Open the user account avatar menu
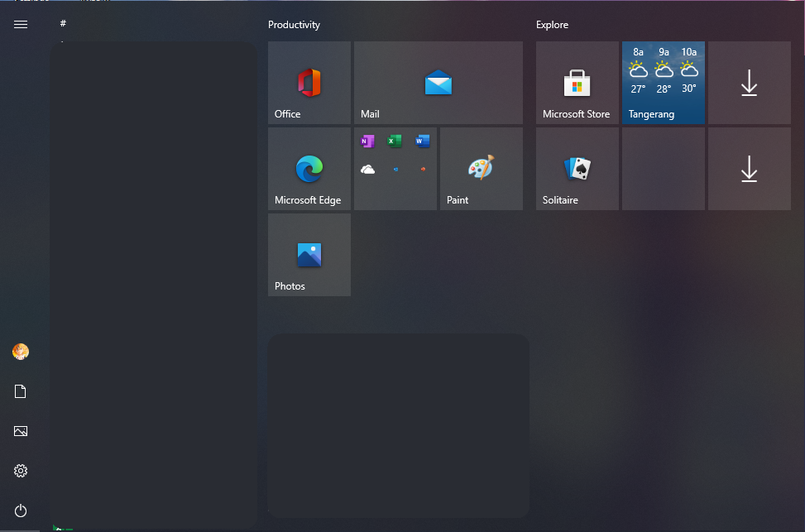The image size is (805, 532). coord(21,352)
